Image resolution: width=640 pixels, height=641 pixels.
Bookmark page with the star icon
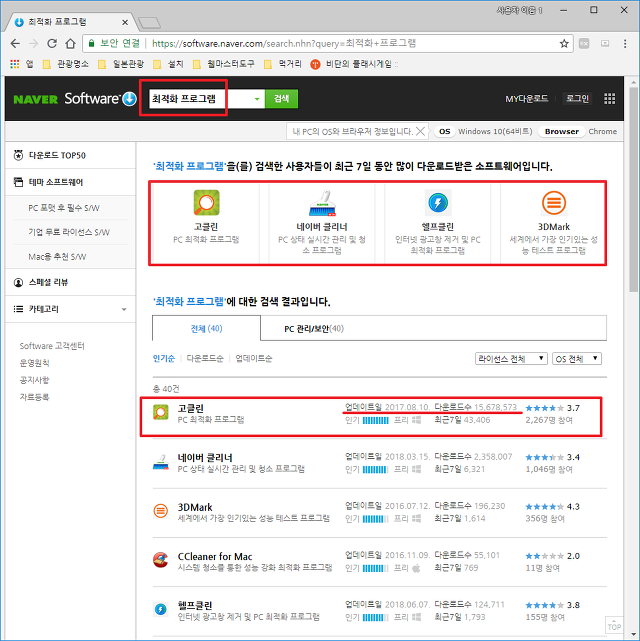564,43
